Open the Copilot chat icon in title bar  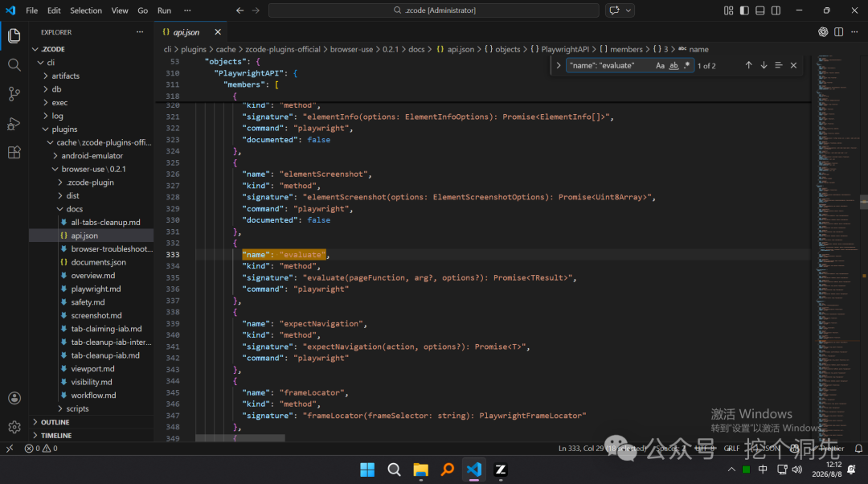click(615, 10)
